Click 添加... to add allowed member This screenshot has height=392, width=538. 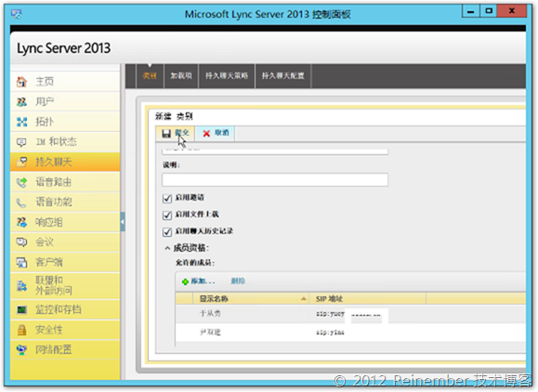coord(199,281)
